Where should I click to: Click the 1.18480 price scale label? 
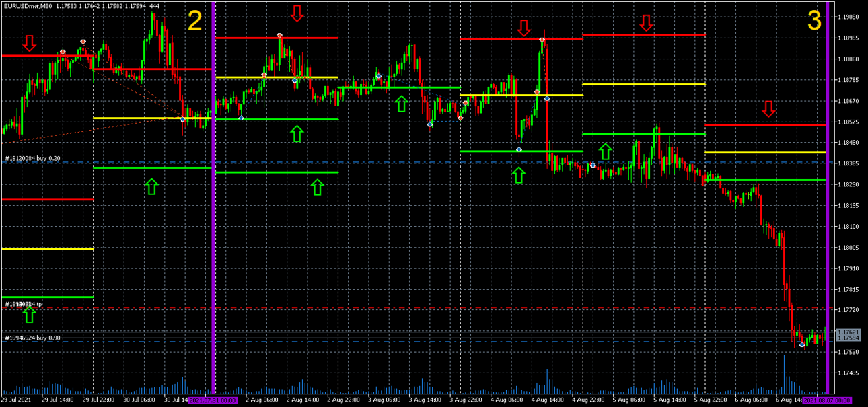coord(849,143)
